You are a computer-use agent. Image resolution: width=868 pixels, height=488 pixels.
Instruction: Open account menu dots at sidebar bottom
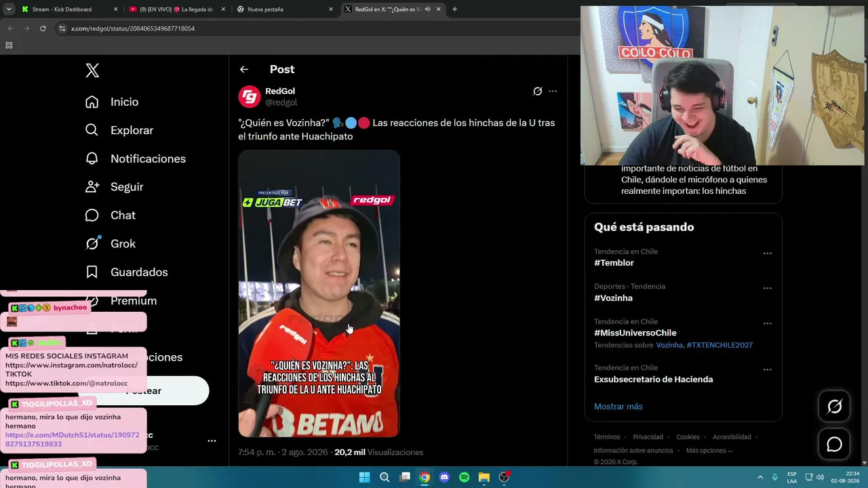pos(212,441)
